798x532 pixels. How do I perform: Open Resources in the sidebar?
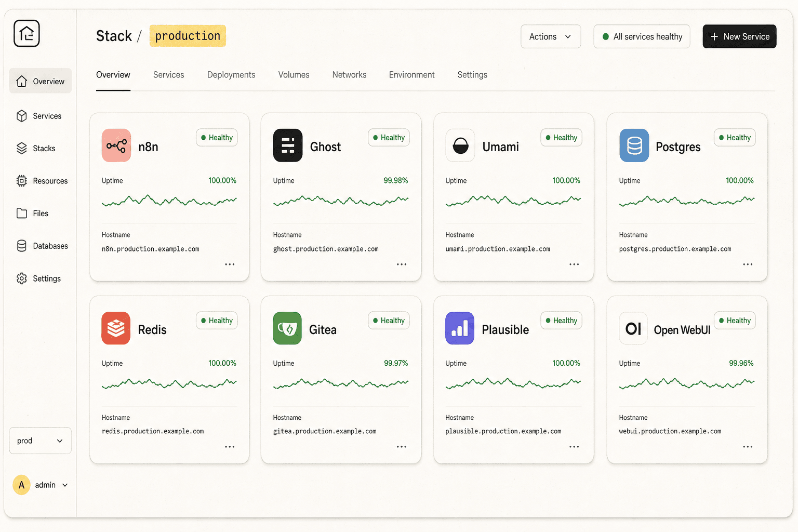coord(41,181)
